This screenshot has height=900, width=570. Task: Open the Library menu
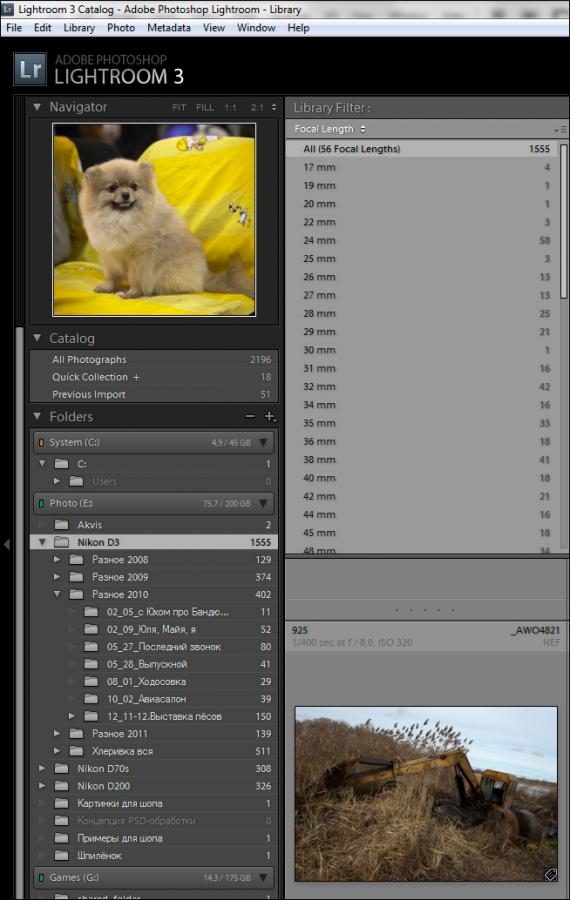[x=79, y=28]
